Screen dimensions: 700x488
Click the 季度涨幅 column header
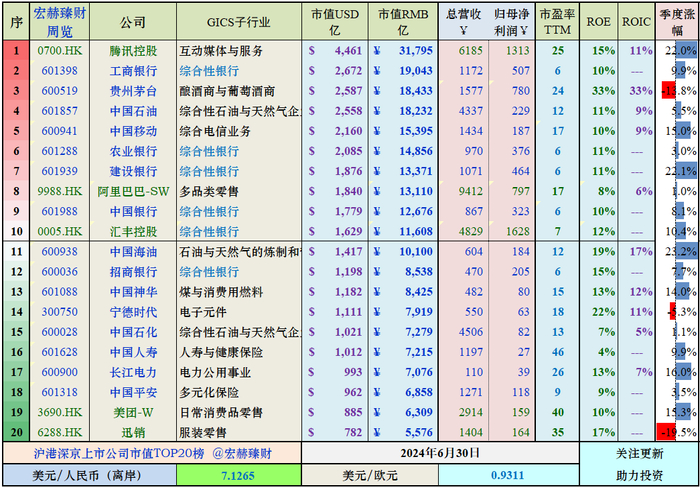click(677, 22)
